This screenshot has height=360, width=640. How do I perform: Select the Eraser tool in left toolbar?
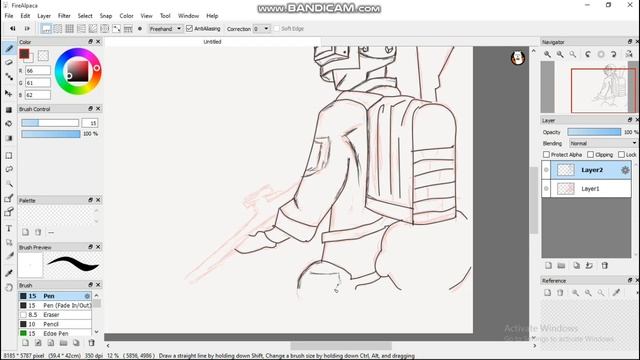coord(9,62)
